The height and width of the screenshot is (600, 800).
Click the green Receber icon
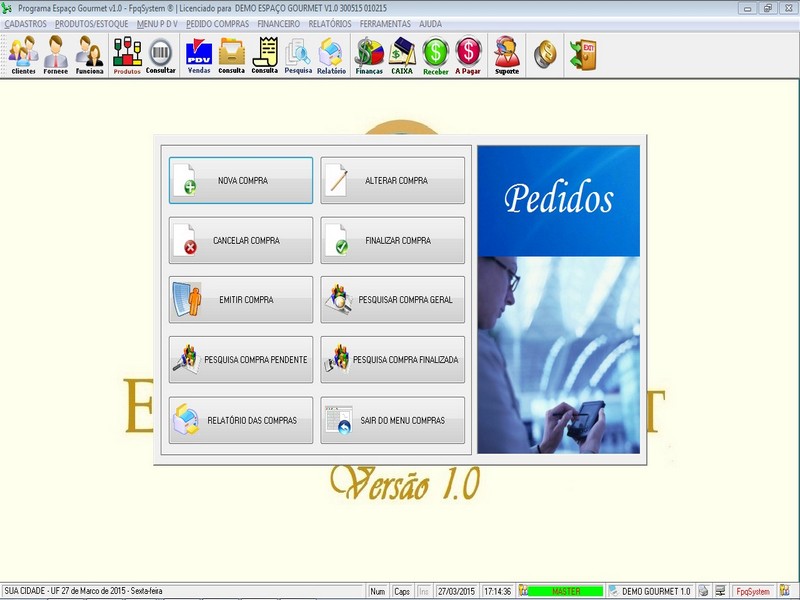[436, 55]
